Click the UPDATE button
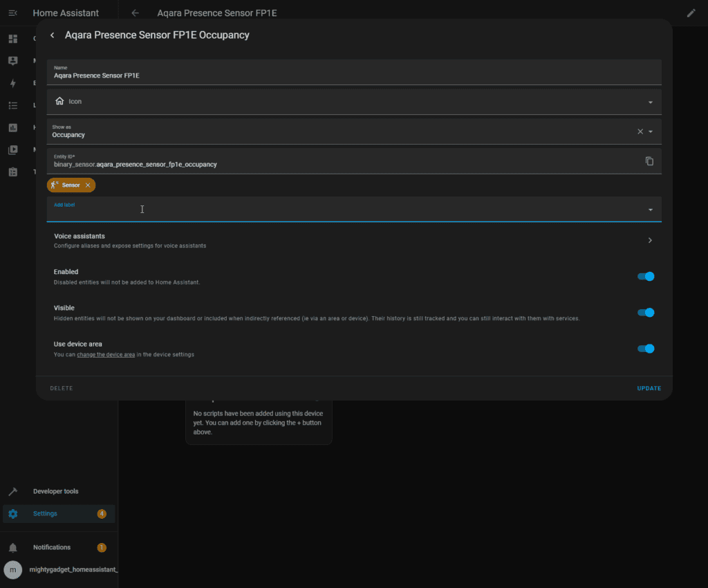This screenshot has width=708, height=588. [x=649, y=389]
